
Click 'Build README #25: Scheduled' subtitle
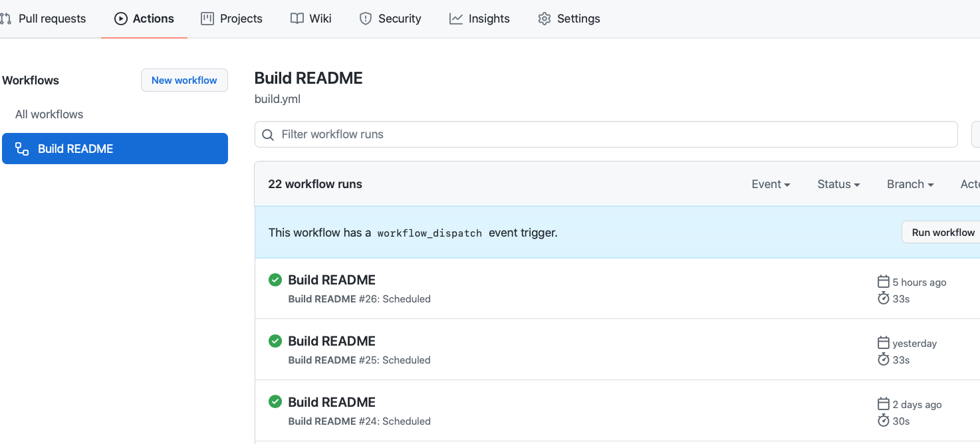(360, 360)
